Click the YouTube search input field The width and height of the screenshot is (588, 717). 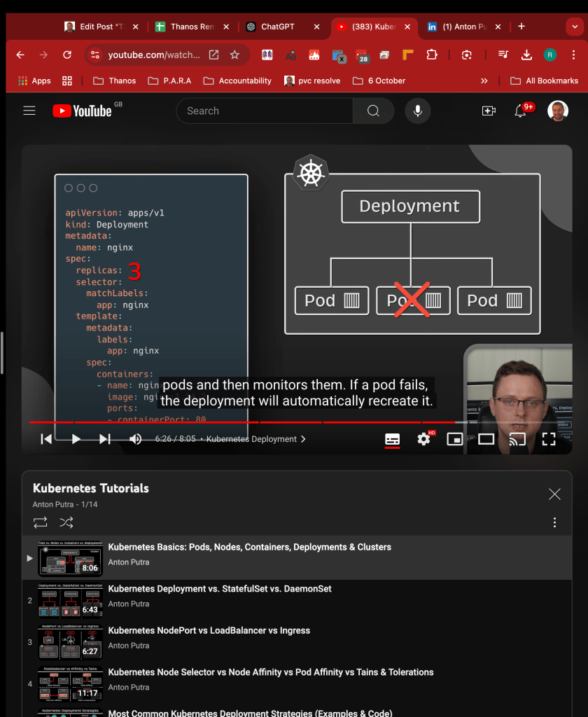coord(265,111)
